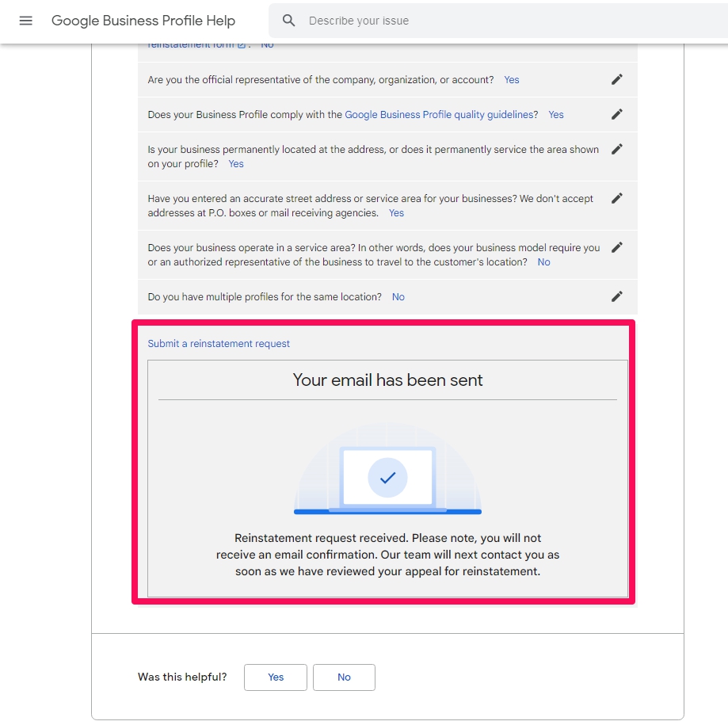Screen dimensions: 728x725
Task: Click the 'Your email has been sent' heading
Action: point(387,380)
